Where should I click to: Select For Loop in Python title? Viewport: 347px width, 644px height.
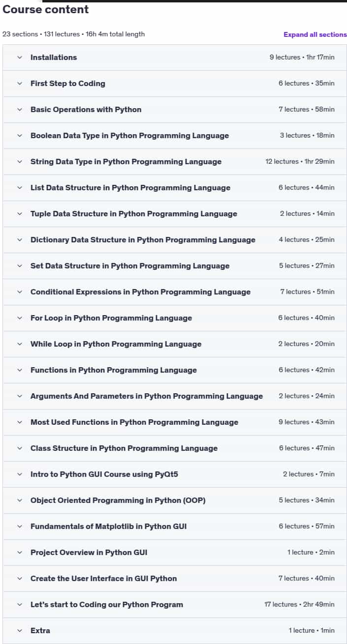point(111,318)
